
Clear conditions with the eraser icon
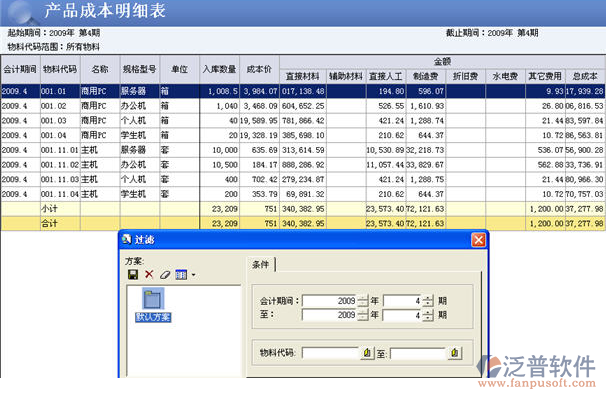click(165, 275)
